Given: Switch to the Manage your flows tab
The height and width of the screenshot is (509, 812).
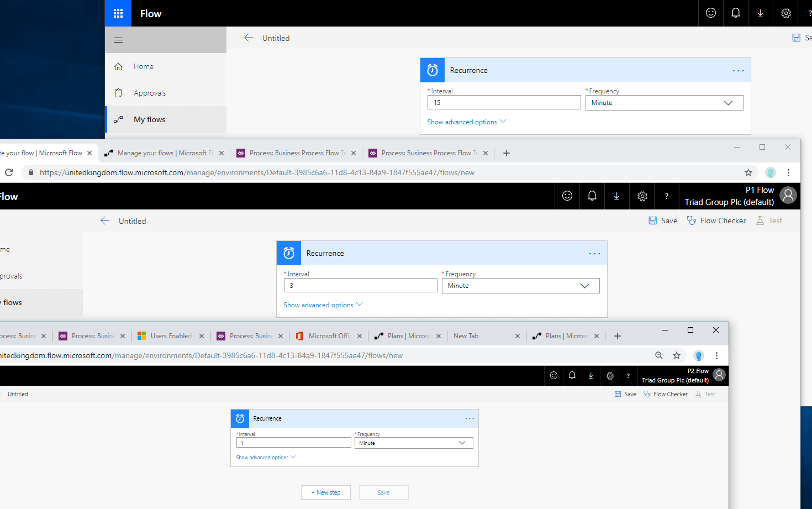Looking at the screenshot, I should coord(164,153).
